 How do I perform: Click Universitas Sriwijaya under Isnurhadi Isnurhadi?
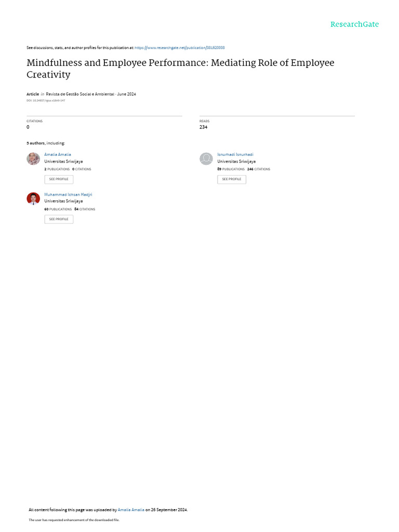(236, 162)
